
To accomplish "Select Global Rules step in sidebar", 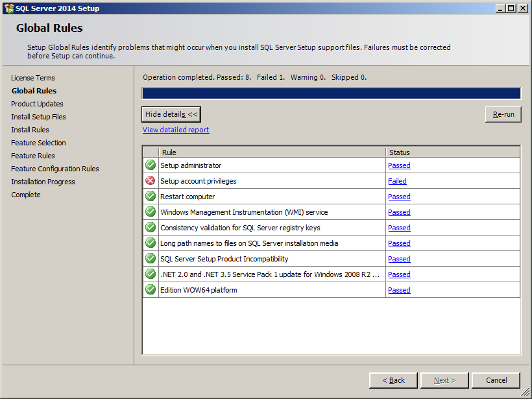I will pos(34,91).
